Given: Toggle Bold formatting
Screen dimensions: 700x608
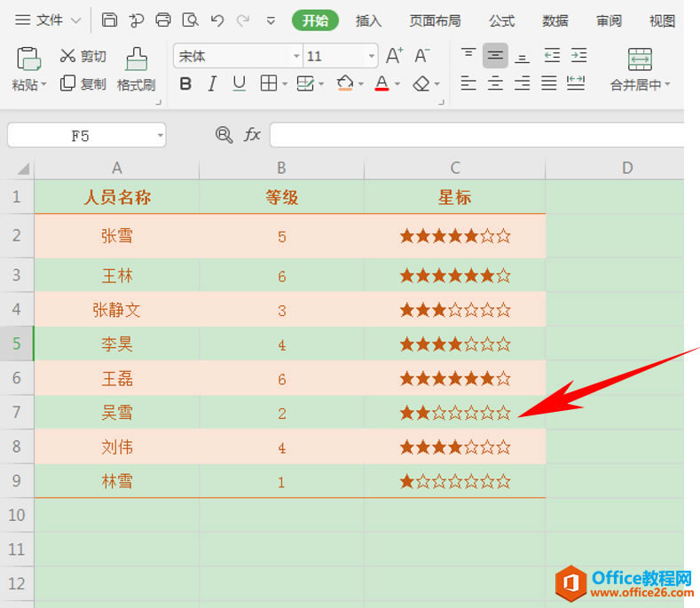Looking at the screenshot, I should tap(185, 83).
